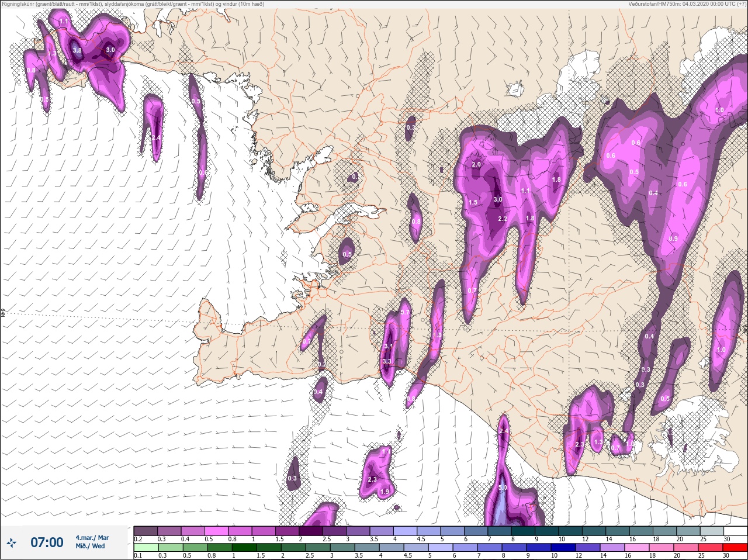
Task: Click the 3.1 value on the map
Action: click(389, 347)
